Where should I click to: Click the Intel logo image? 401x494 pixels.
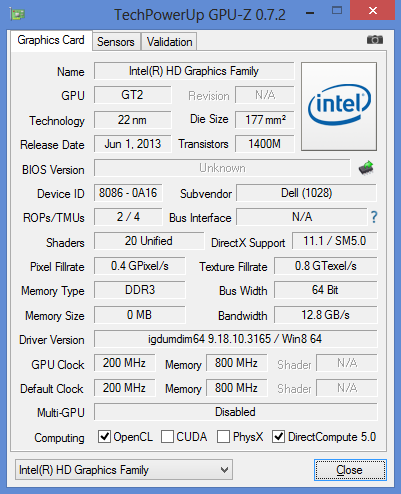339,106
